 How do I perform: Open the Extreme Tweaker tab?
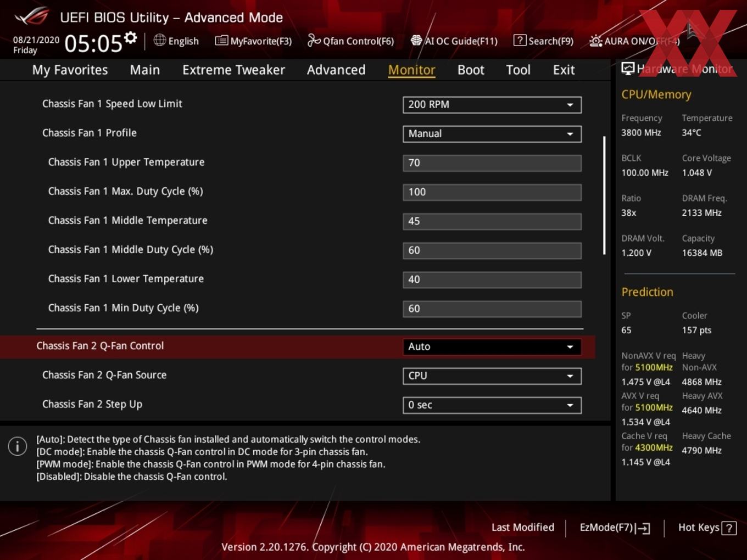tap(233, 70)
